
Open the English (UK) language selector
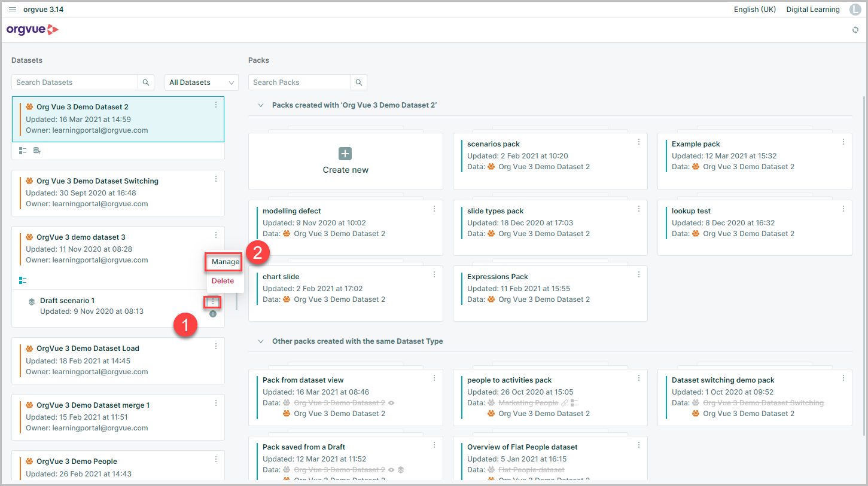point(755,10)
